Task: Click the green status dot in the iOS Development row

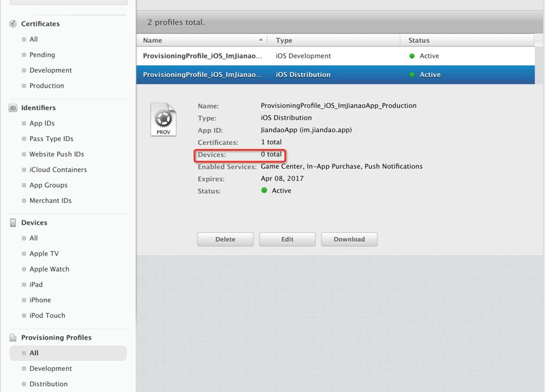Action: [411, 56]
